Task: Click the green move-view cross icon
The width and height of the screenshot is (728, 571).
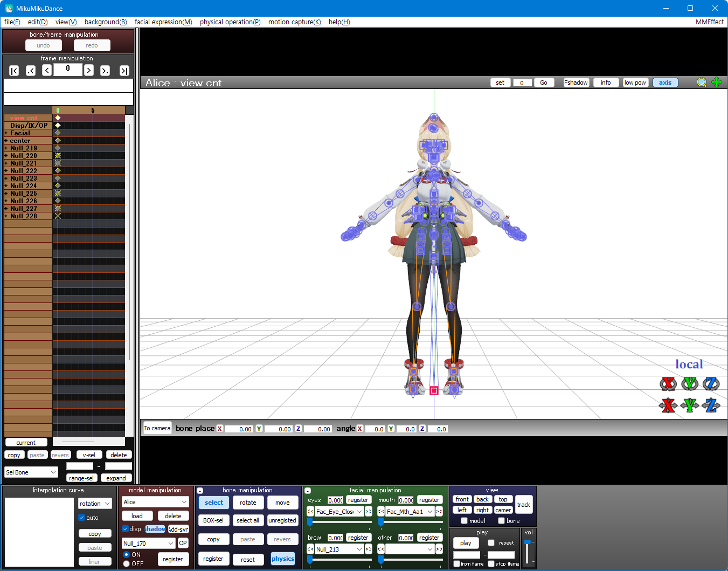Action: click(x=717, y=82)
